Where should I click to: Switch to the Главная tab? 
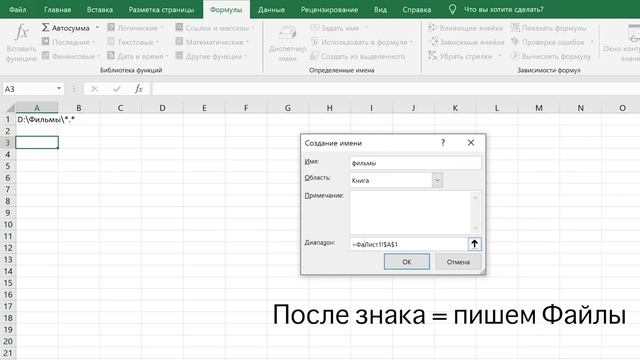click(58, 9)
